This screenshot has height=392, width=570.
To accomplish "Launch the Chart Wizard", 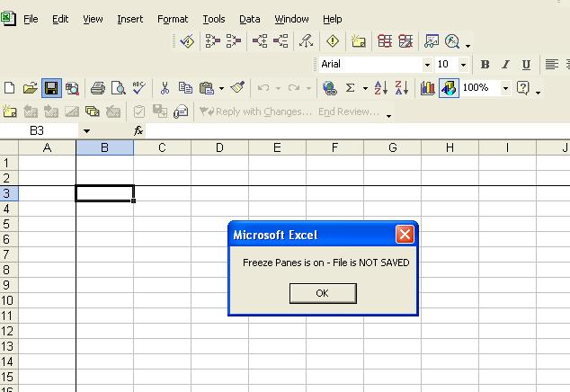I will pos(428,88).
